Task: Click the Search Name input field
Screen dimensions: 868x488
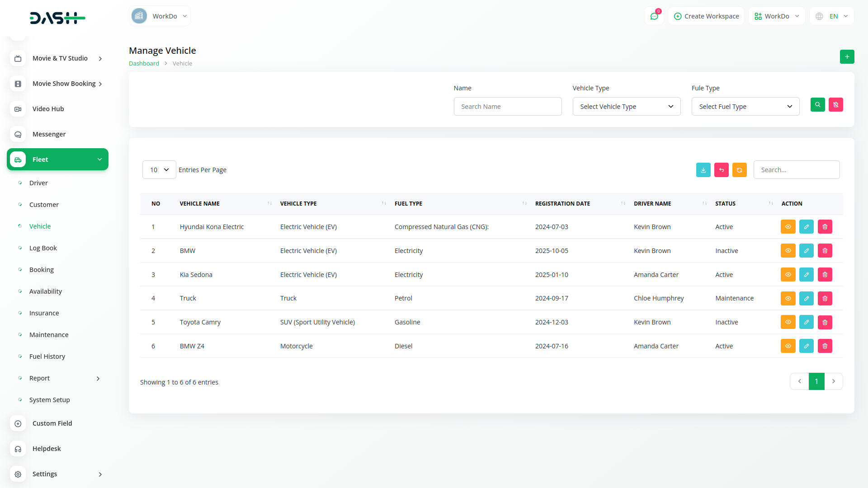Action: coord(507,107)
